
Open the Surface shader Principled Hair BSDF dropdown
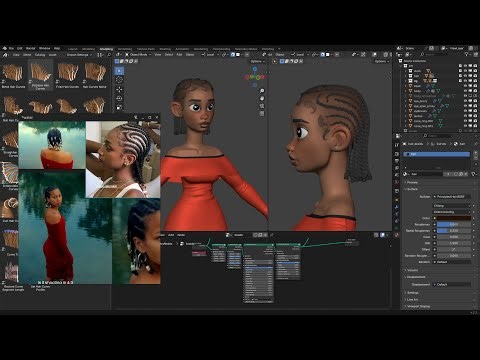point(452,197)
